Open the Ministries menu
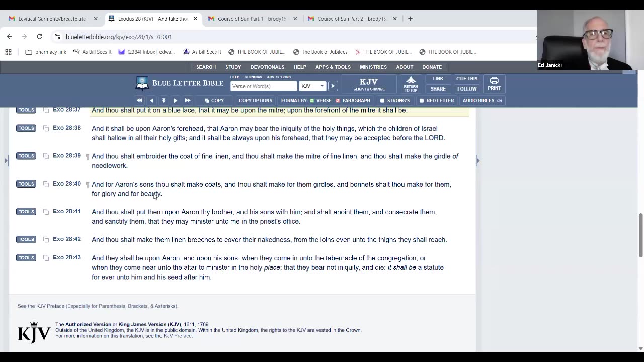Viewport: 644px width, 362px height. pos(373,67)
